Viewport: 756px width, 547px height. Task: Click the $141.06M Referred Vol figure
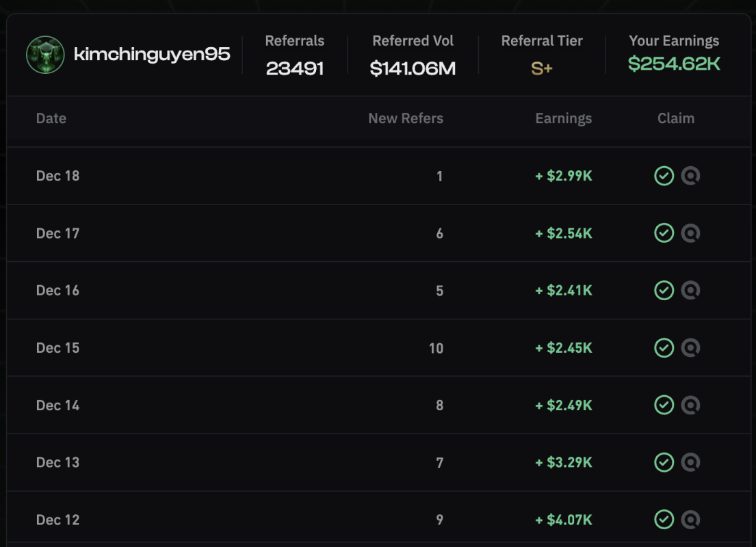click(x=413, y=68)
